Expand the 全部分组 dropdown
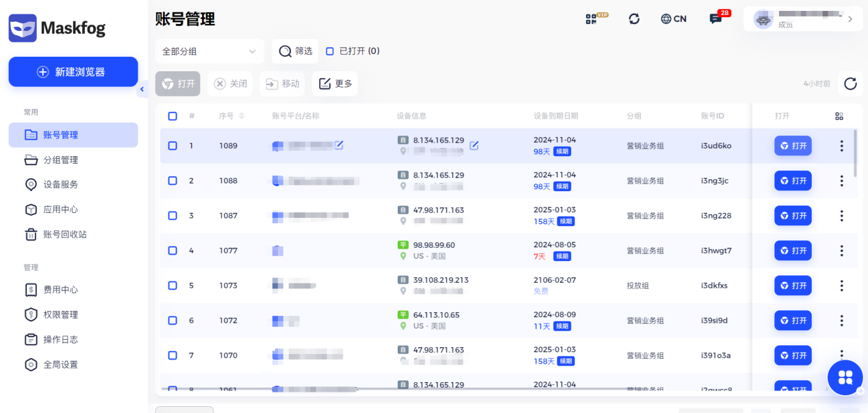The width and height of the screenshot is (868, 413). pos(209,51)
